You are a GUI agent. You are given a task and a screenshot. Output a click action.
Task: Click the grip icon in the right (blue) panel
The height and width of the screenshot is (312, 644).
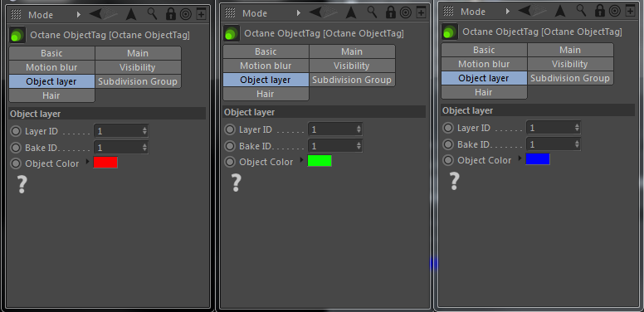tap(448, 11)
